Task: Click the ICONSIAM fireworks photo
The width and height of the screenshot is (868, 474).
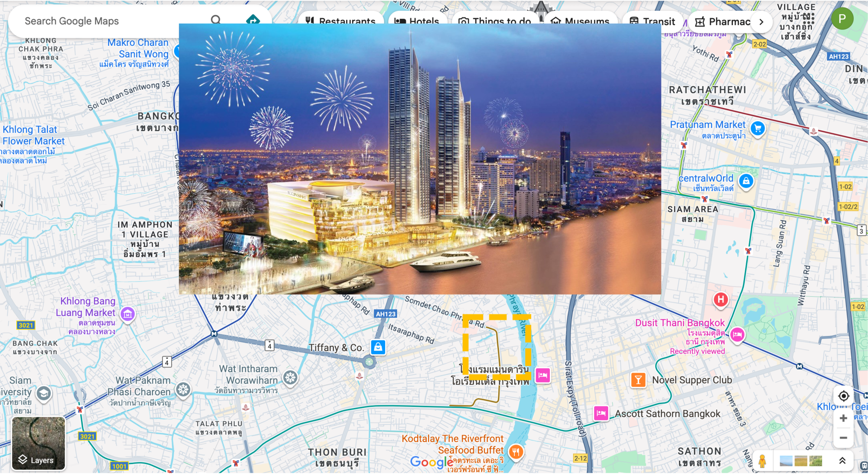Action: 420,159
